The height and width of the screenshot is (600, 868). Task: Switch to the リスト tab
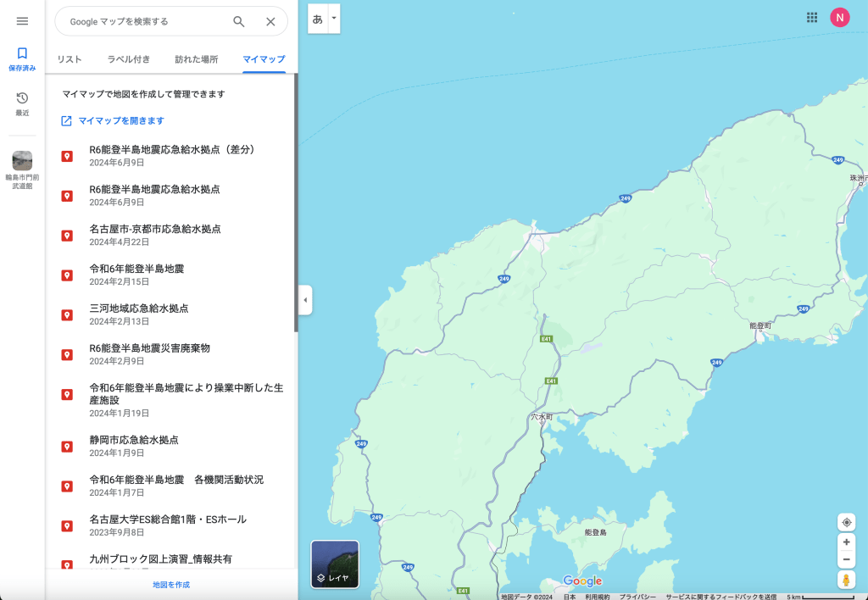pos(70,59)
